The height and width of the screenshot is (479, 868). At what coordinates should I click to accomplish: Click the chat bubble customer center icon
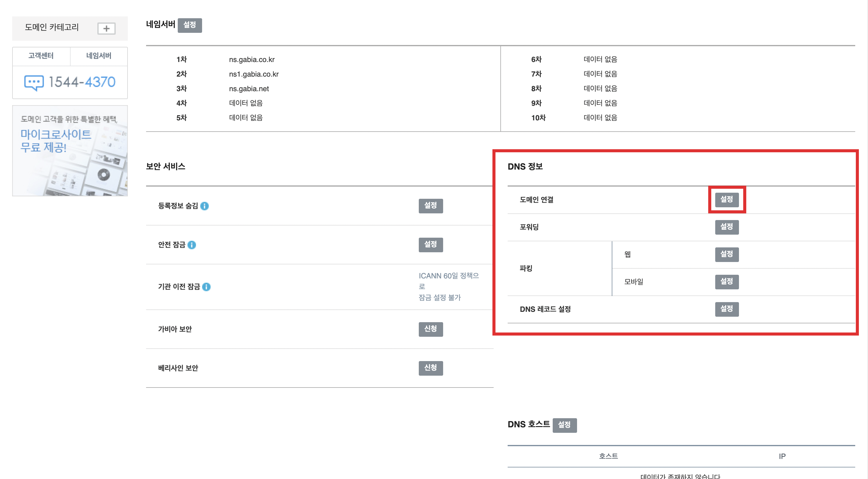[x=34, y=82]
